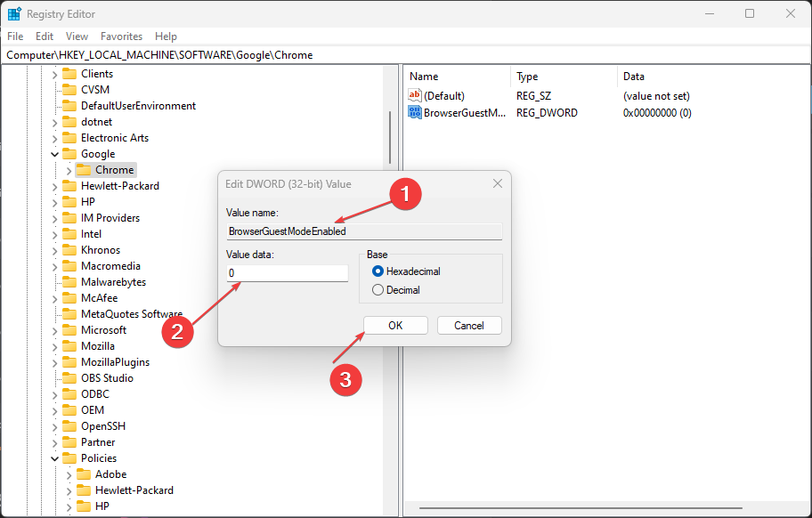Select the OEM folder icon
This screenshot has height=518, width=812.
point(69,409)
